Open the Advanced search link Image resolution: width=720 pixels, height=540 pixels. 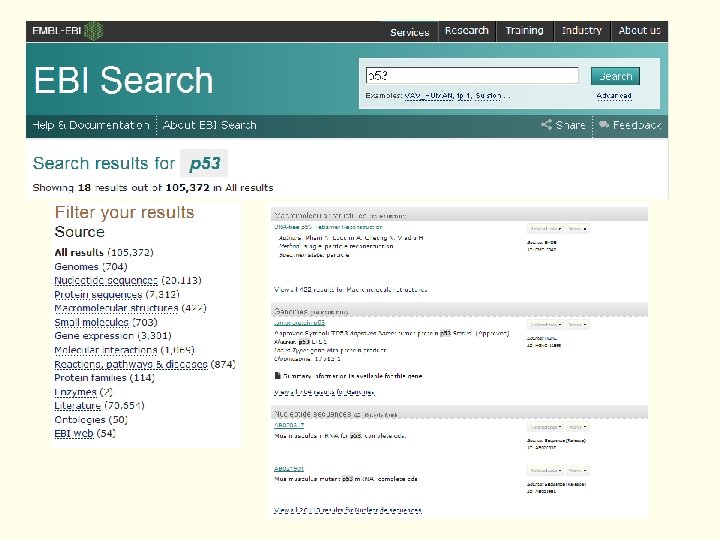point(614,96)
